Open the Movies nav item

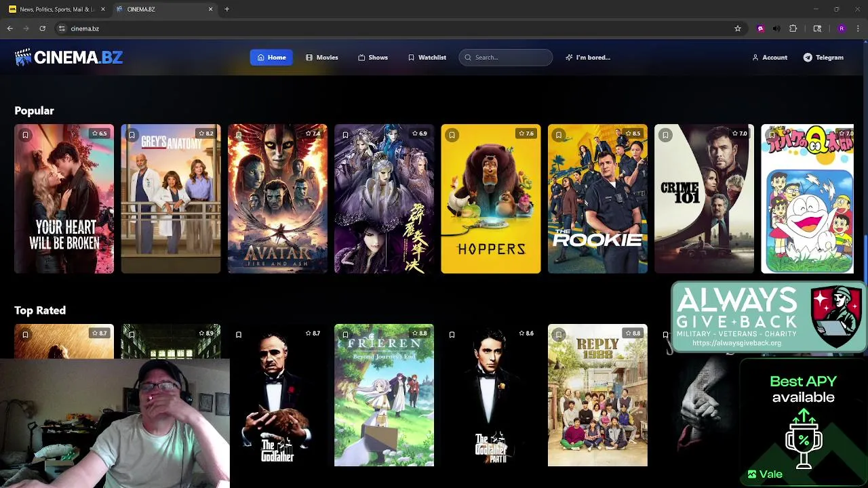(322, 58)
